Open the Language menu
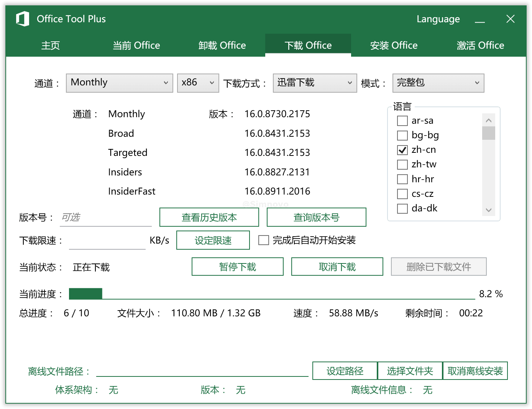The width and height of the screenshot is (532, 409). pos(438,19)
